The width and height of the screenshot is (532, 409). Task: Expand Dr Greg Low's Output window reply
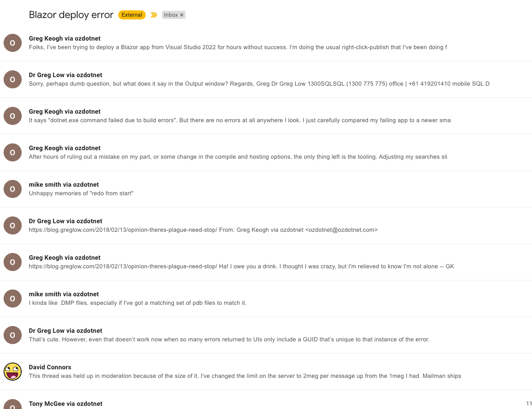(x=266, y=79)
